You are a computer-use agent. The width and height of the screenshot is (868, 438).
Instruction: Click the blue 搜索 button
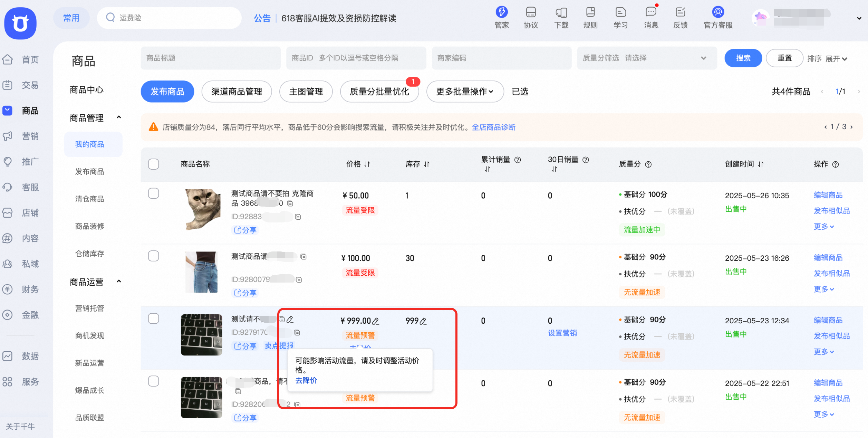pyautogui.click(x=743, y=58)
